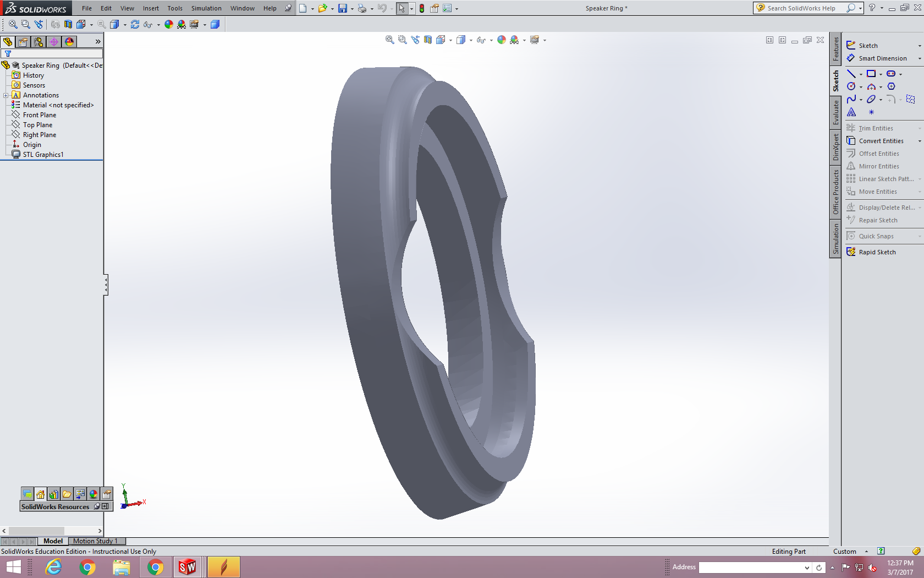The image size is (924, 578).
Task: Switch to the Motion Study 1 tab
Action: pyautogui.click(x=96, y=541)
